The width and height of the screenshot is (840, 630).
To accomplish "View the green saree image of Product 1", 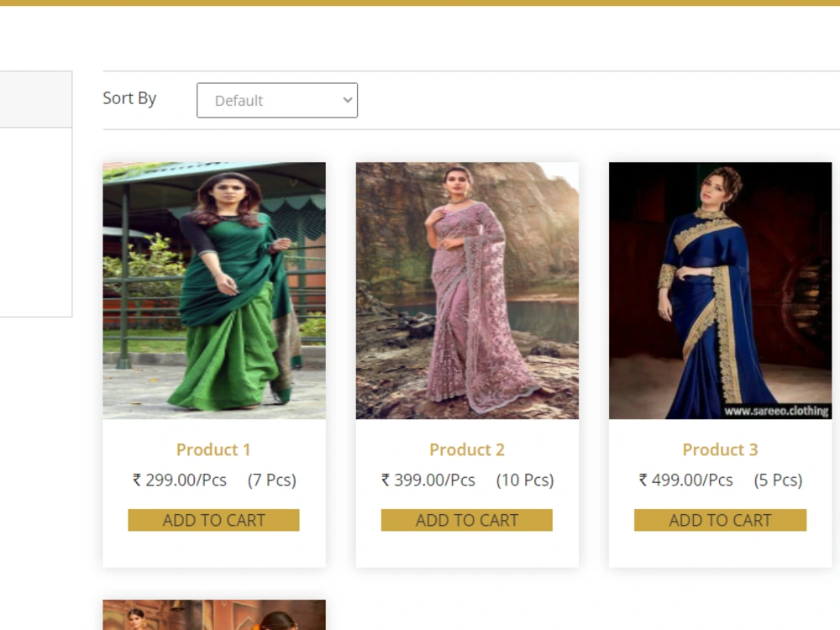I will click(x=214, y=291).
